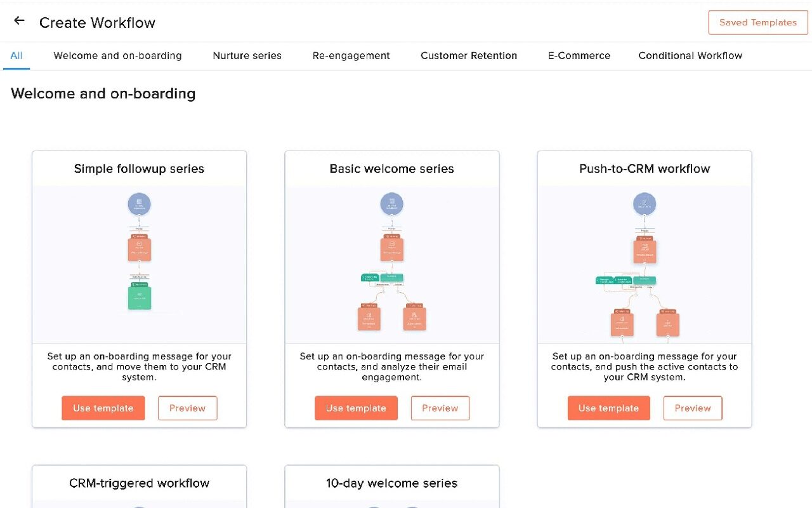Click the Basic welcome series diagram thumbnail
The width and height of the screenshot is (812, 508).
[x=391, y=264]
